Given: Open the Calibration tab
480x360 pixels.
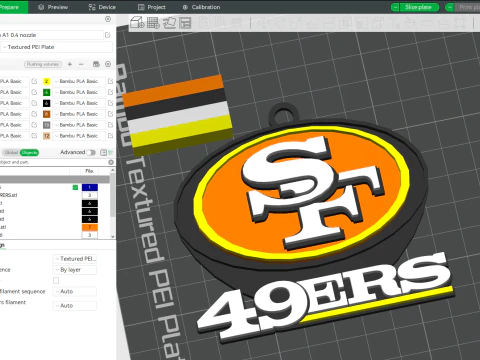Looking at the screenshot, I should pos(202,7).
